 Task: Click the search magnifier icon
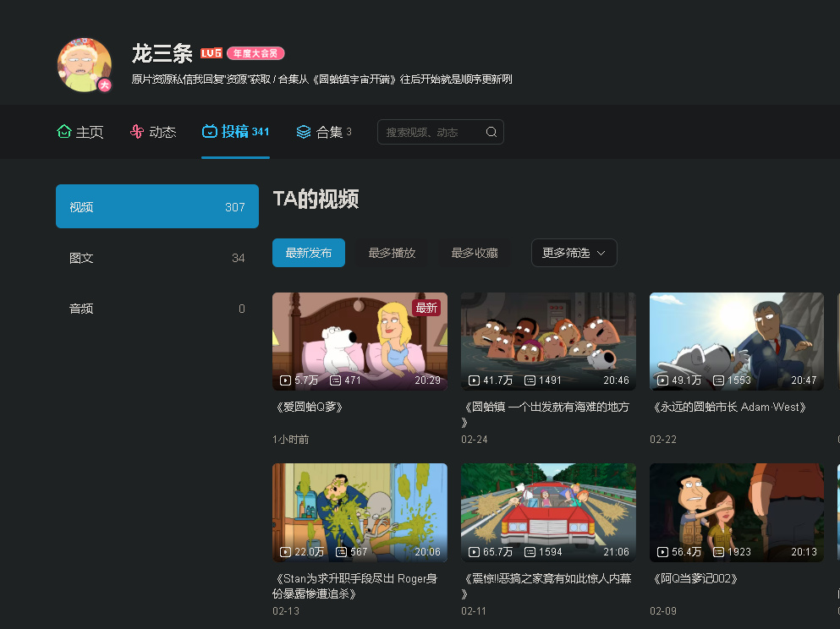(x=491, y=132)
